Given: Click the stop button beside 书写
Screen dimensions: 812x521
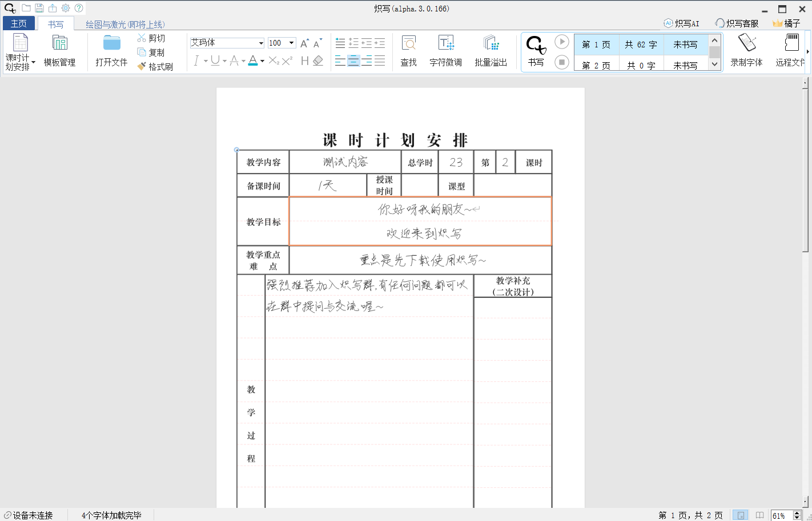Looking at the screenshot, I should pos(562,62).
